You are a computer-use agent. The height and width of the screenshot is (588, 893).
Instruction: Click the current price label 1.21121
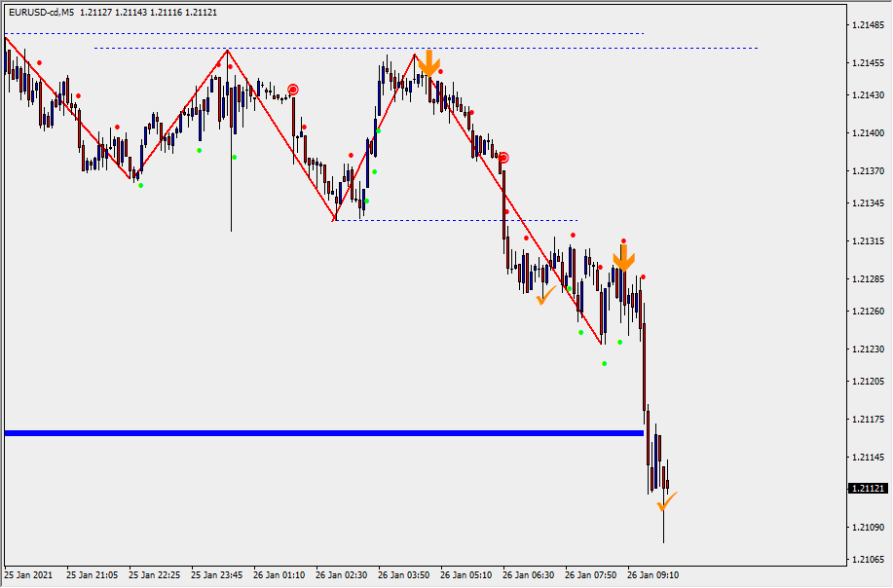click(867, 488)
